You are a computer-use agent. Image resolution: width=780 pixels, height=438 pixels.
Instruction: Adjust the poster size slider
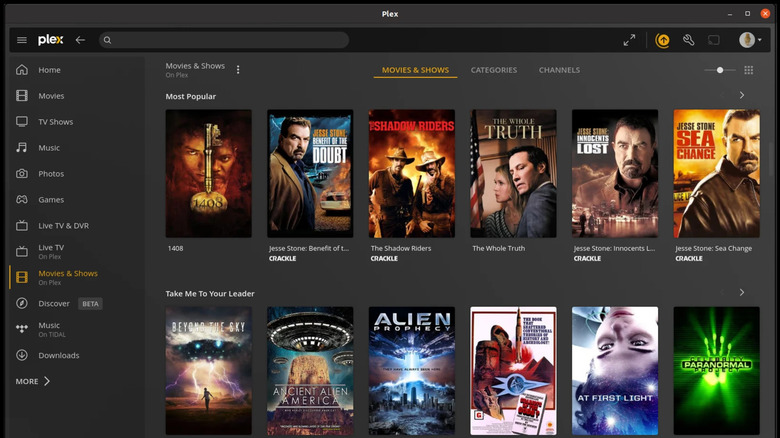pyautogui.click(x=720, y=70)
